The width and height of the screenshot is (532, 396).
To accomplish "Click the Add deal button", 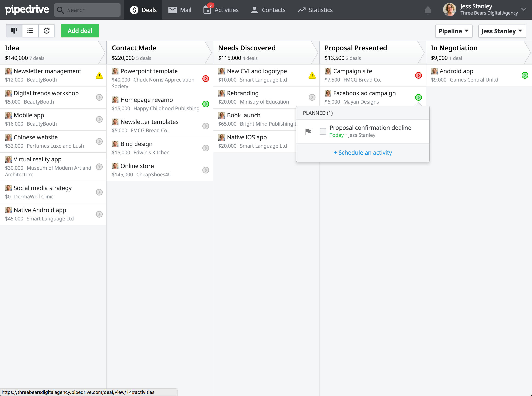I will [x=80, y=31].
